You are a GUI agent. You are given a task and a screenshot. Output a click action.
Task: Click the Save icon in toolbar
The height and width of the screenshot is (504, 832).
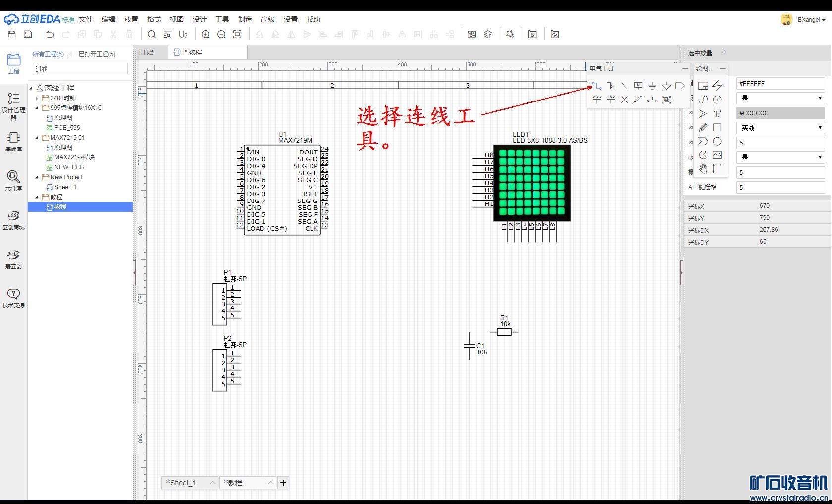coord(28,34)
